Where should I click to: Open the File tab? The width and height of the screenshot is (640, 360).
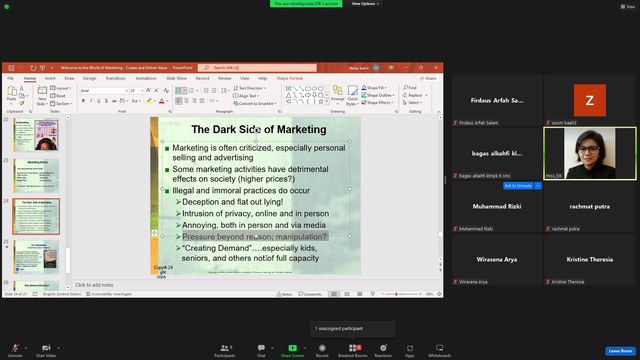click(x=11, y=78)
